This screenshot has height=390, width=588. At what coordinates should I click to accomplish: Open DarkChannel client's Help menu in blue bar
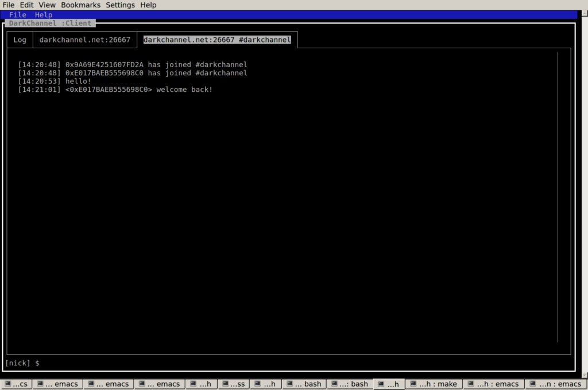[44, 15]
